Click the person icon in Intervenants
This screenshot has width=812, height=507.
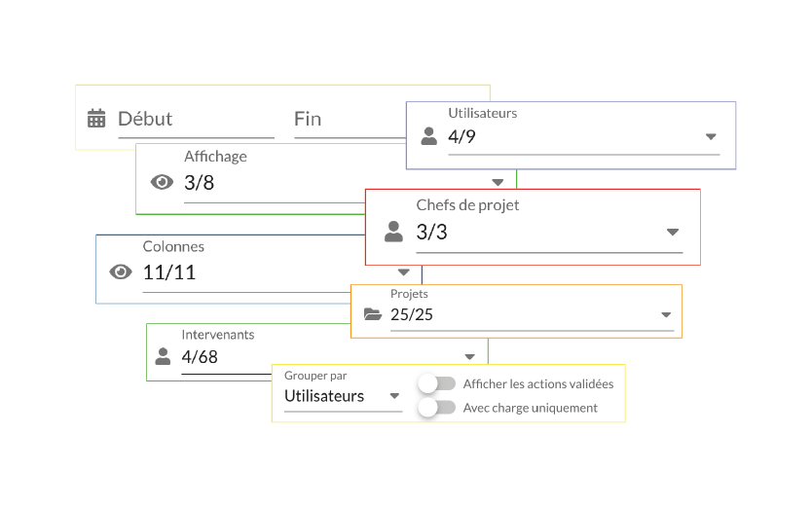coord(163,356)
